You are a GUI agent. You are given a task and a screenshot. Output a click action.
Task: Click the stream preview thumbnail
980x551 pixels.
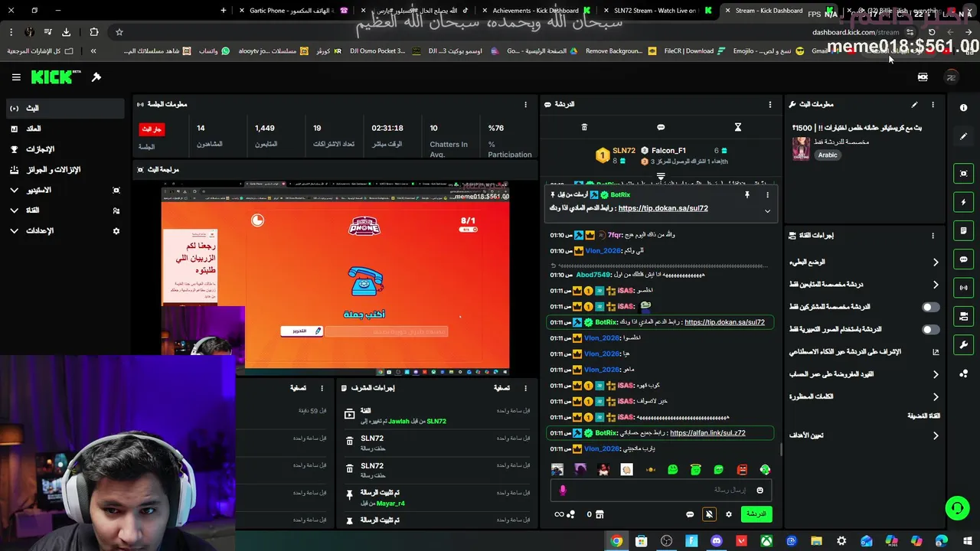click(335, 279)
